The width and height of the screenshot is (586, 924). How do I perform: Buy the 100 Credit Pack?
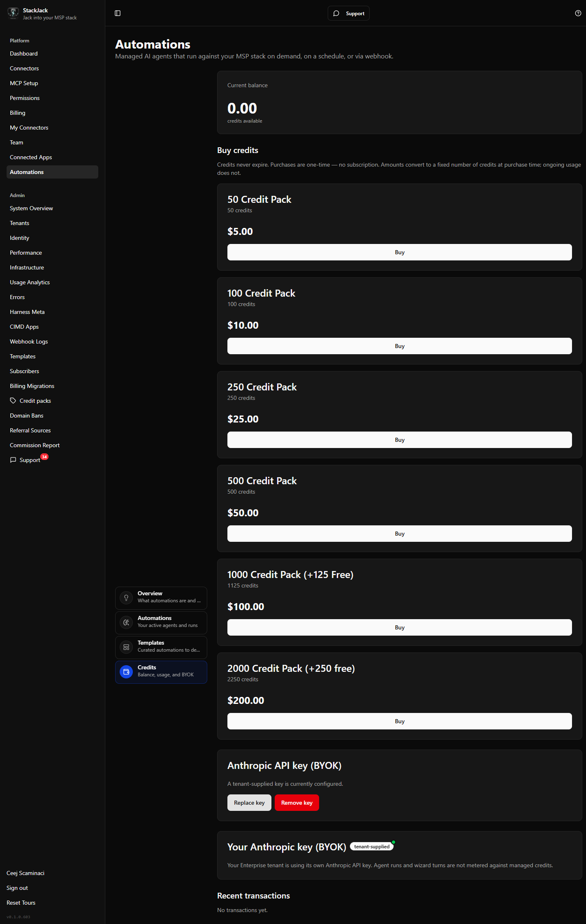click(399, 346)
